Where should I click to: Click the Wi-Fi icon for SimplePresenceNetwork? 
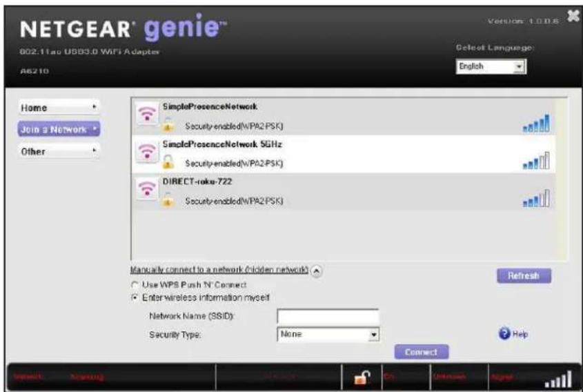147,113
